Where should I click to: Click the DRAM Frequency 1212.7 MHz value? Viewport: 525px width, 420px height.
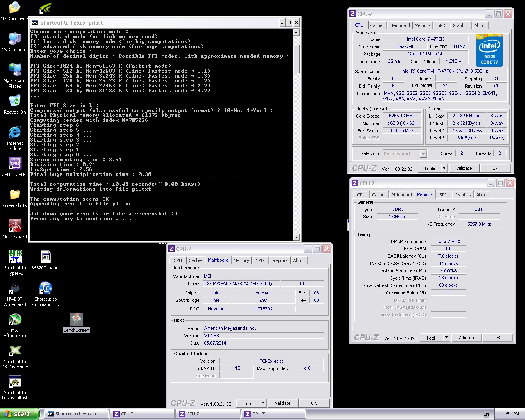pos(448,242)
